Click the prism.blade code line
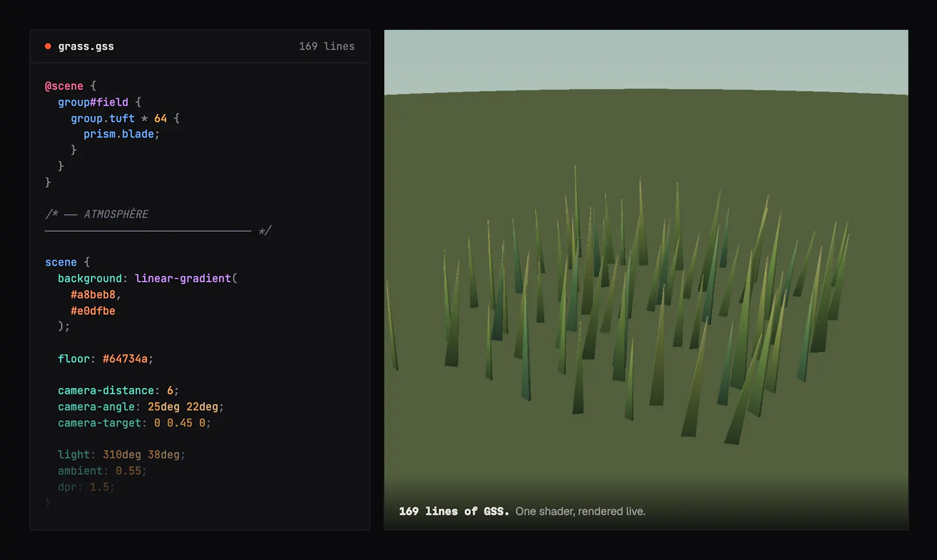The height and width of the screenshot is (560, 937). coord(121,134)
